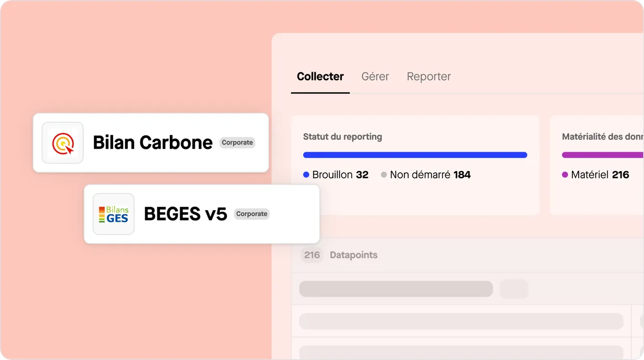This screenshot has height=360, width=644.
Task: Open the BEGES v5 framework card
Action: [x=202, y=214]
